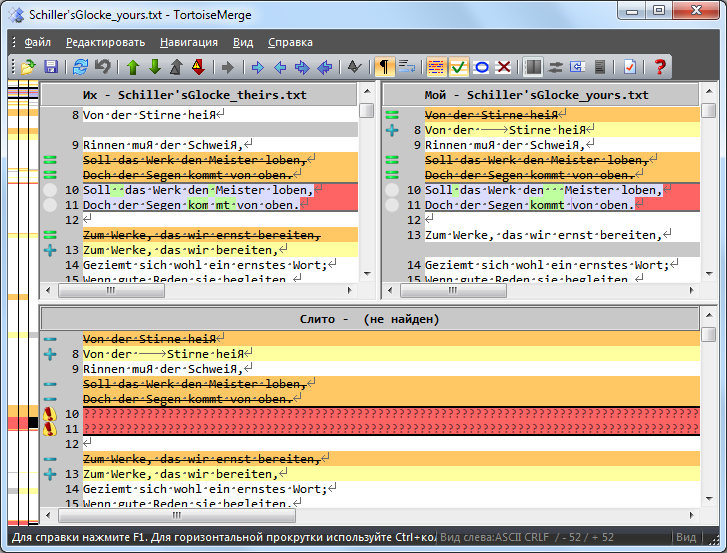Click the Schiller'sGlocke_yours.txt pane header
Image resolution: width=727 pixels, height=553 pixels.
coord(541,95)
